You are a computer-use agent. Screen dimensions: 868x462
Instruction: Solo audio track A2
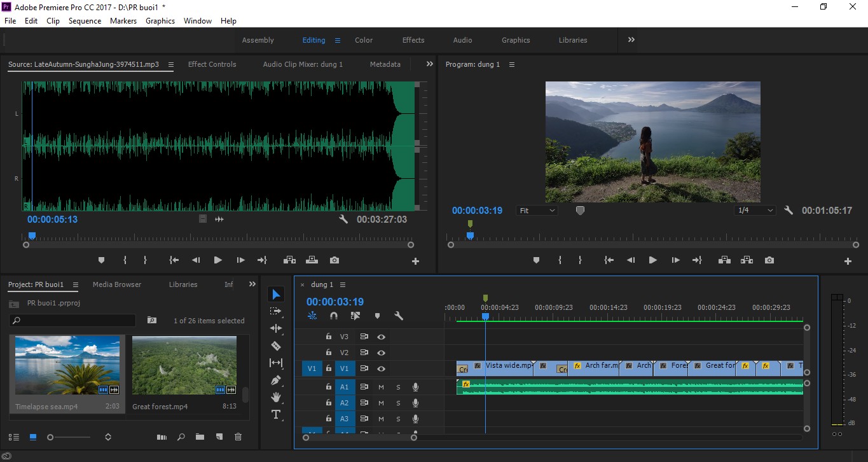coord(399,403)
